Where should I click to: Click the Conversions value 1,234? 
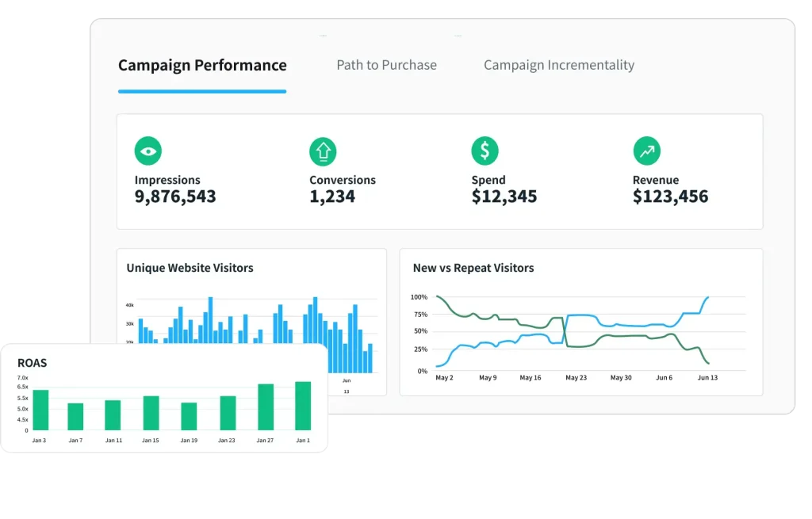[x=332, y=197]
